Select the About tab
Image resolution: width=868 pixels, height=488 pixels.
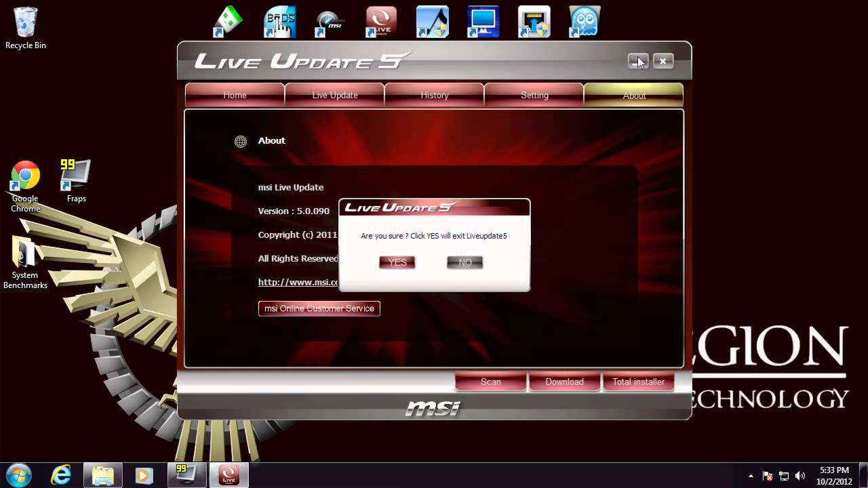point(634,96)
